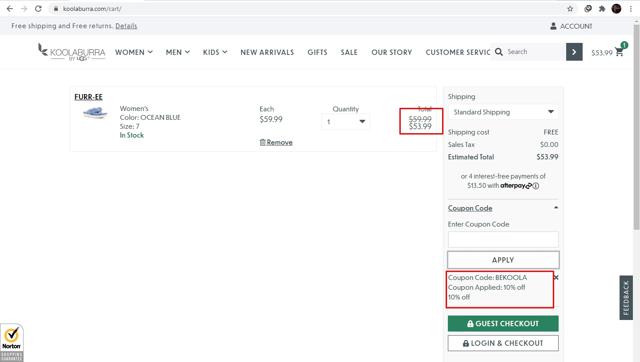Image resolution: width=640 pixels, height=362 pixels.
Task: Open CUSTOMER SERVICE menu item
Action: [458, 52]
